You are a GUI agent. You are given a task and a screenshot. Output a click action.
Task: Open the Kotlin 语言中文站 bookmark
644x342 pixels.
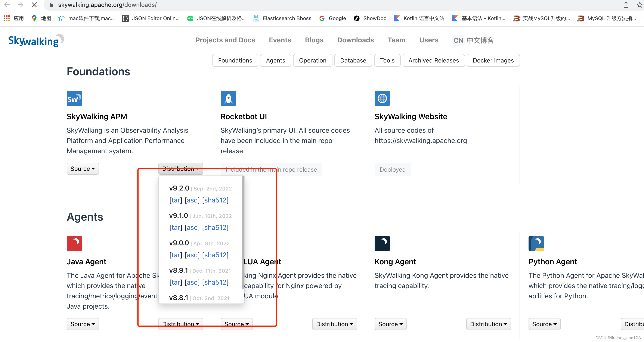pos(419,18)
